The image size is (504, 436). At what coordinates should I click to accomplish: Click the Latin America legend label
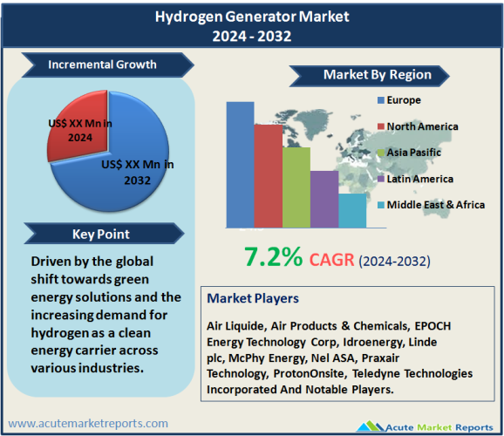tap(419, 179)
